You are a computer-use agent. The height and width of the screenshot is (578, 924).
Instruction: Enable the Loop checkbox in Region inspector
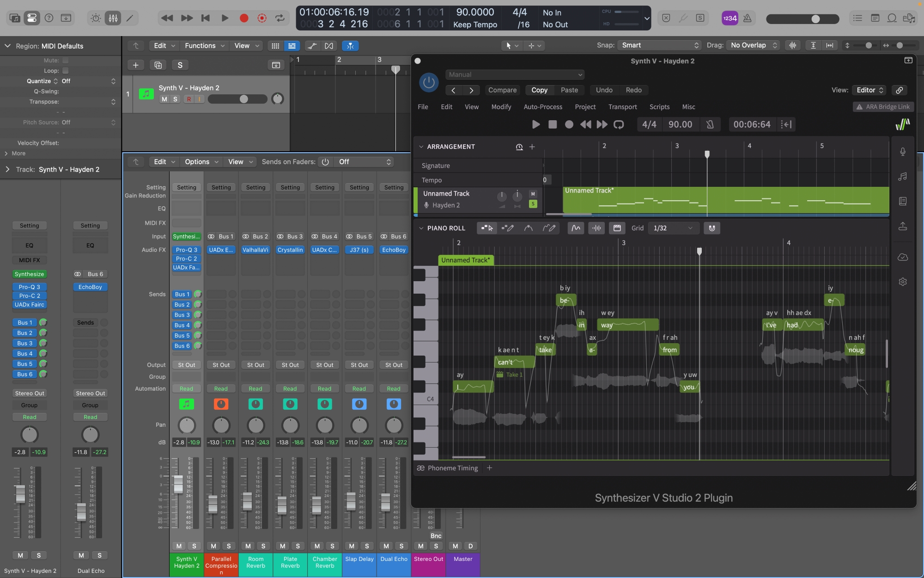point(66,71)
